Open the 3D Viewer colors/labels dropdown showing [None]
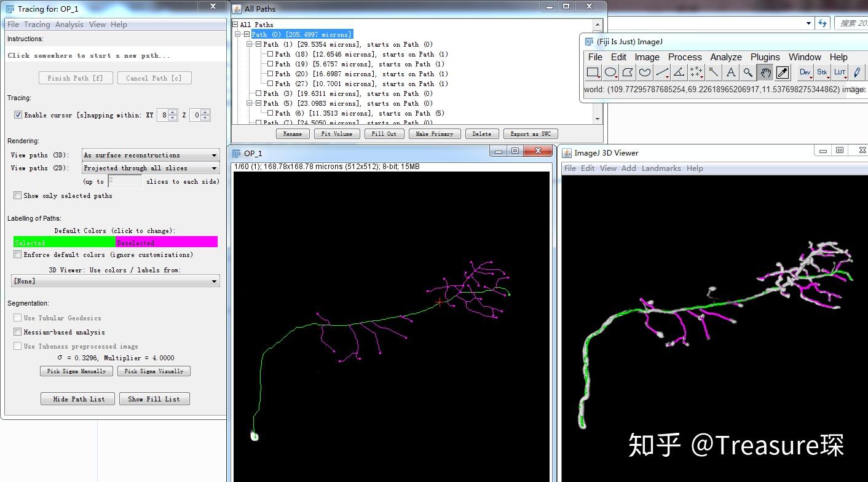The width and height of the screenshot is (868, 482). pyautogui.click(x=115, y=281)
